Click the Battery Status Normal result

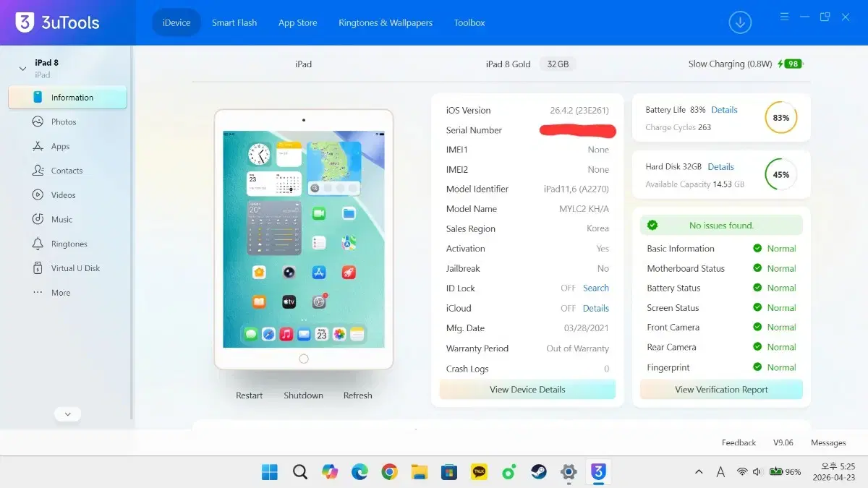pyautogui.click(x=775, y=288)
